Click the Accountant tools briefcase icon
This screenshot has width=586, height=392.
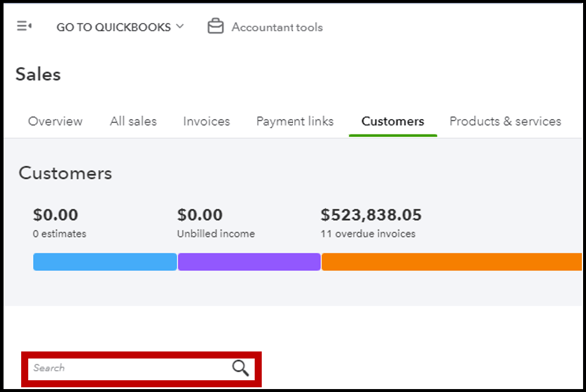point(216,26)
